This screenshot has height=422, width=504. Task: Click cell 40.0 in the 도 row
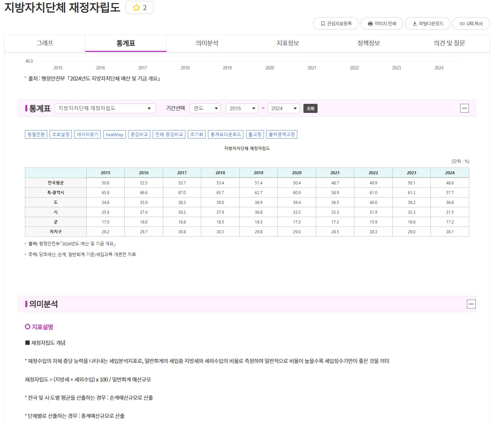click(x=373, y=202)
